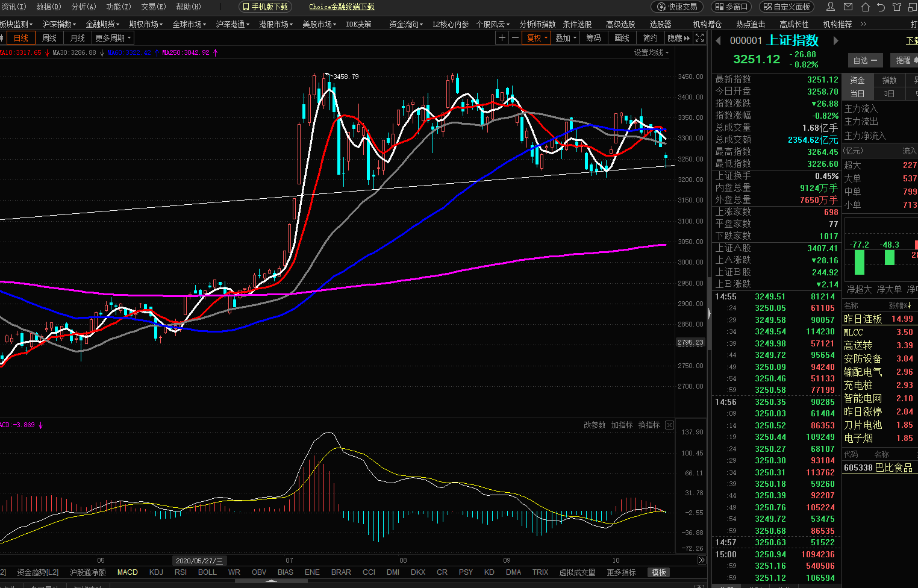Open the mail message icon
918x588 pixels.
coord(848,7)
